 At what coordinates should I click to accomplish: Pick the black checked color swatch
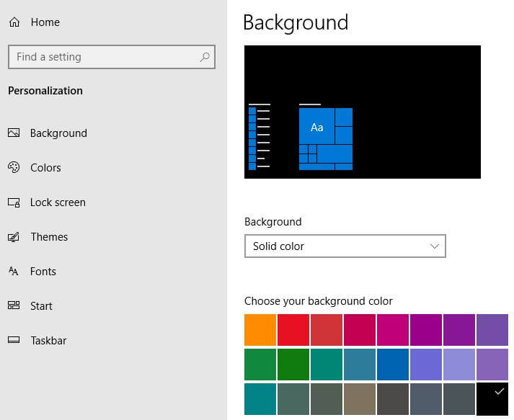coord(492,399)
